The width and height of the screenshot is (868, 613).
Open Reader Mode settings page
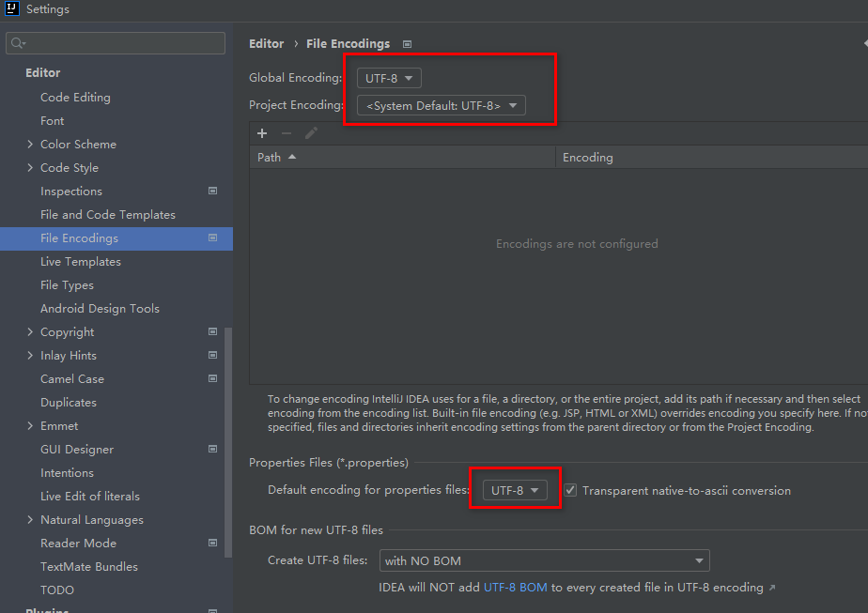(x=78, y=544)
